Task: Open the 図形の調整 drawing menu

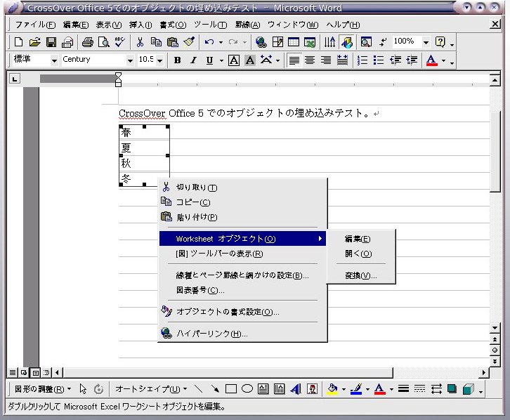Action: click(43, 389)
